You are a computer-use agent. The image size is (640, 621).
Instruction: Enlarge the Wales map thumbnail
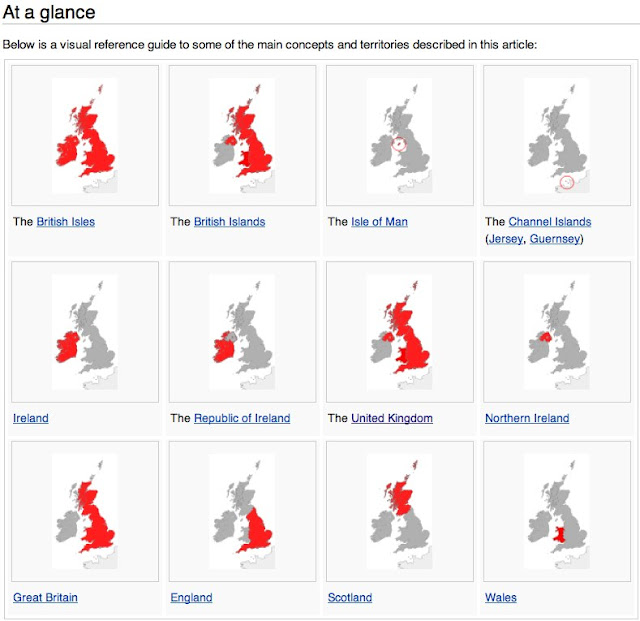(x=557, y=511)
